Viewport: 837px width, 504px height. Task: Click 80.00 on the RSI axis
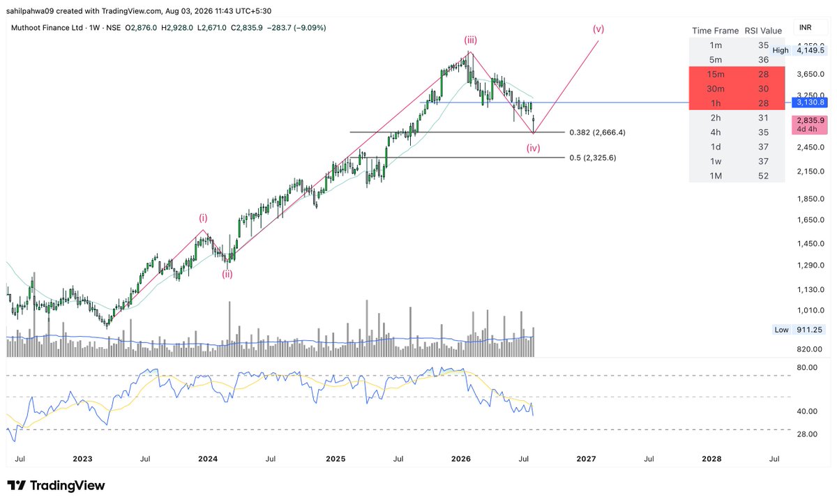point(807,367)
